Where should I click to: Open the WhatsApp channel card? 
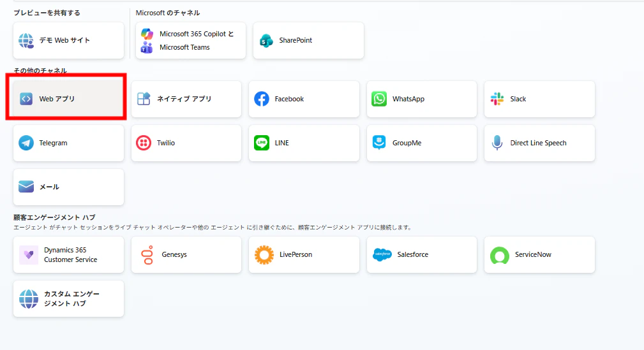(x=422, y=99)
